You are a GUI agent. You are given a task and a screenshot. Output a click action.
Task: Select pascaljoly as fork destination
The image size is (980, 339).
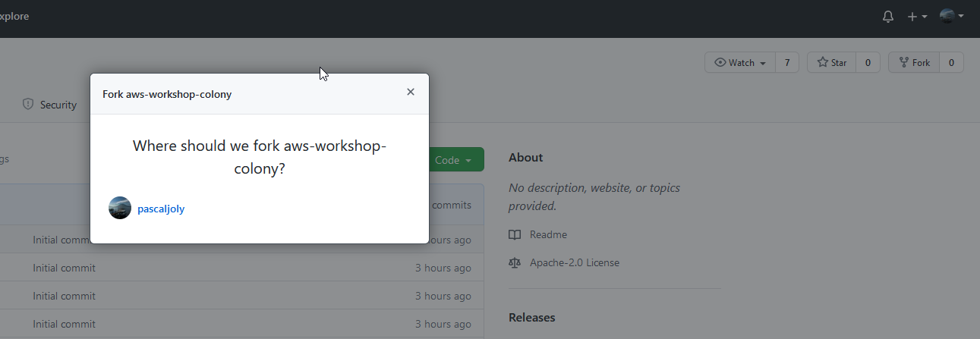[161, 209]
